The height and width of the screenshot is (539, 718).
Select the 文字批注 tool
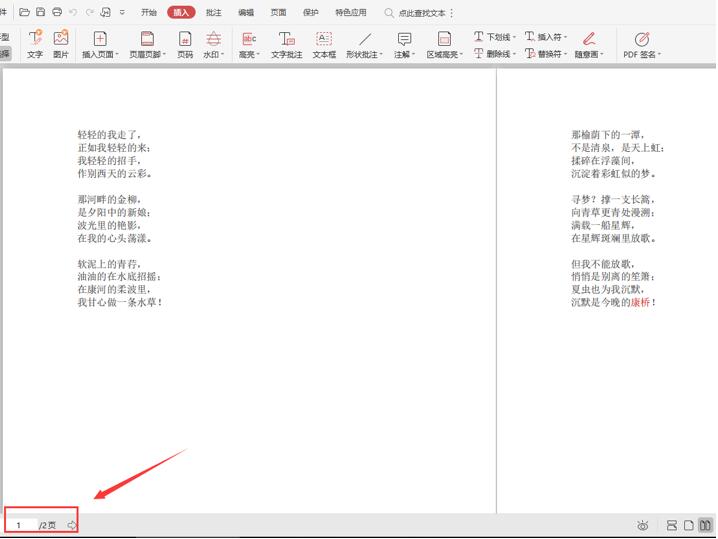point(287,44)
